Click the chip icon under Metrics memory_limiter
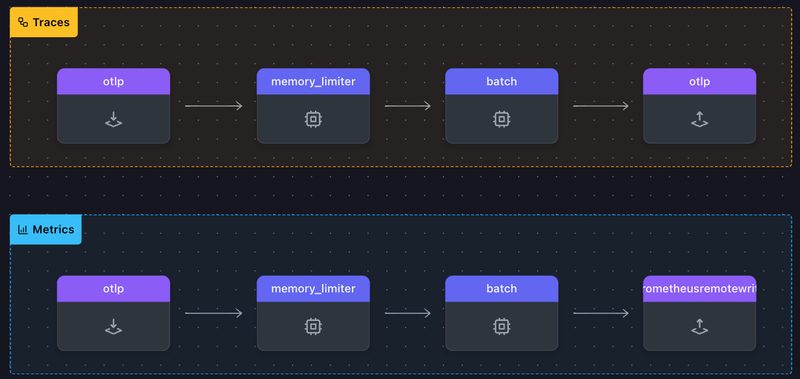The width and height of the screenshot is (800, 379). [x=313, y=326]
